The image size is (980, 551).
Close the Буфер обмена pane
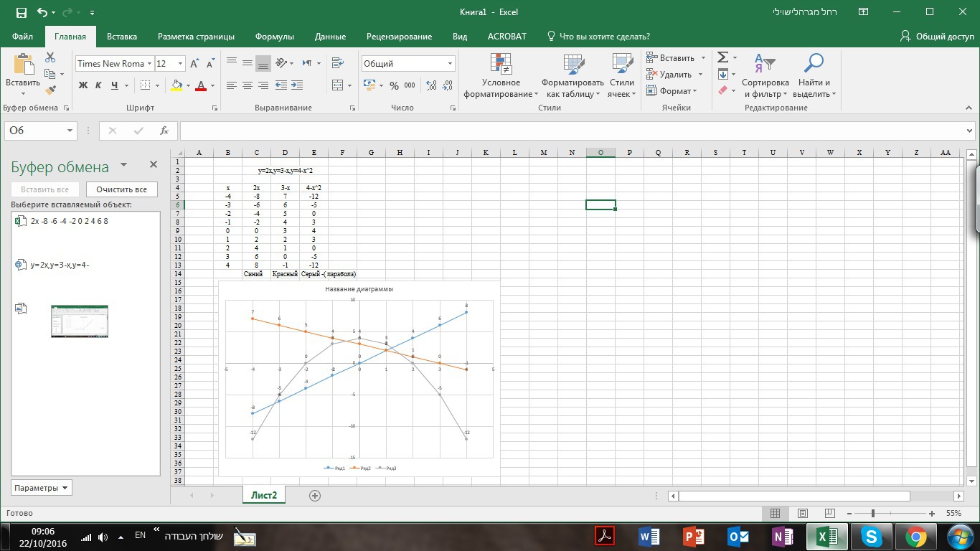153,165
